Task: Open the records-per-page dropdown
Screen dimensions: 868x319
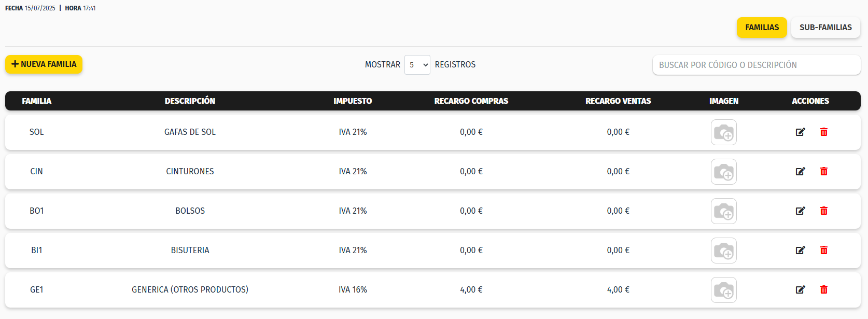Action: pyautogui.click(x=417, y=65)
